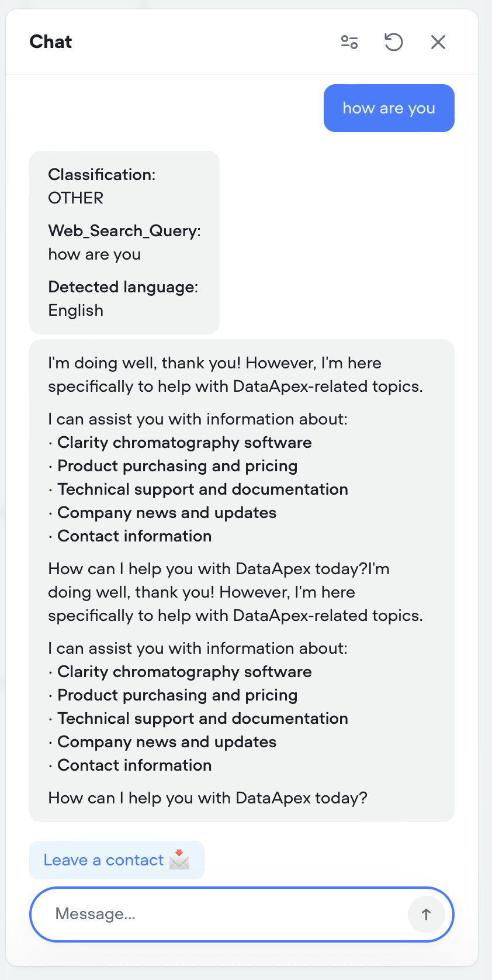The width and height of the screenshot is (492, 980).
Task: Click the envelope icon beside Leave a contact
Action: pos(179,860)
